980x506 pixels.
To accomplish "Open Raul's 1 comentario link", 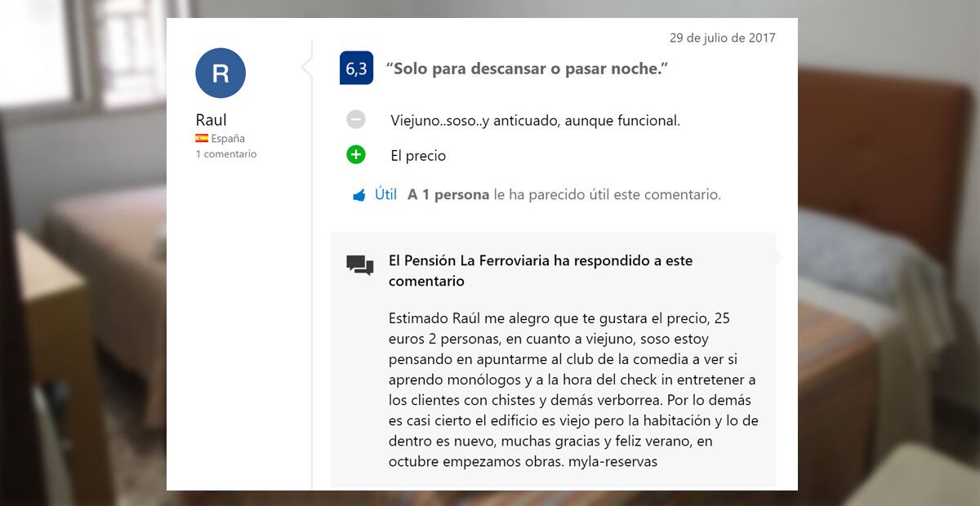I will [x=226, y=153].
